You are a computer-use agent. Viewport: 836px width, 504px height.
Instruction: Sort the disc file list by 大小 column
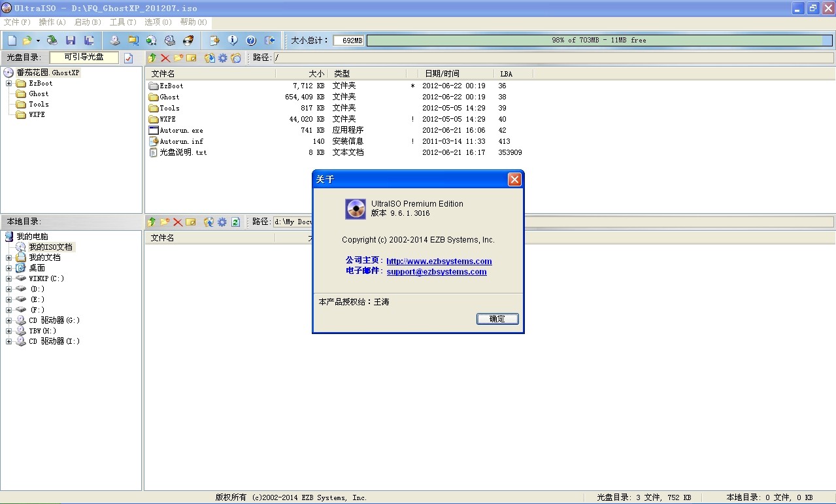(x=301, y=74)
